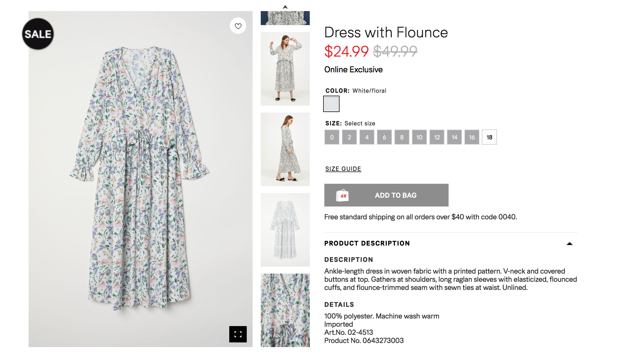Click the main dress product image
The height and width of the screenshot is (364, 623).
point(140,179)
